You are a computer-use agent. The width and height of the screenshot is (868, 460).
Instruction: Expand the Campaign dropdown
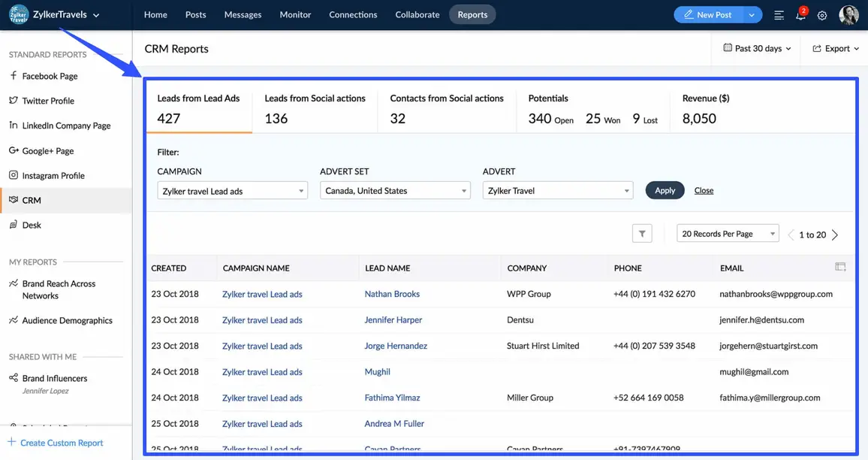pyautogui.click(x=232, y=191)
